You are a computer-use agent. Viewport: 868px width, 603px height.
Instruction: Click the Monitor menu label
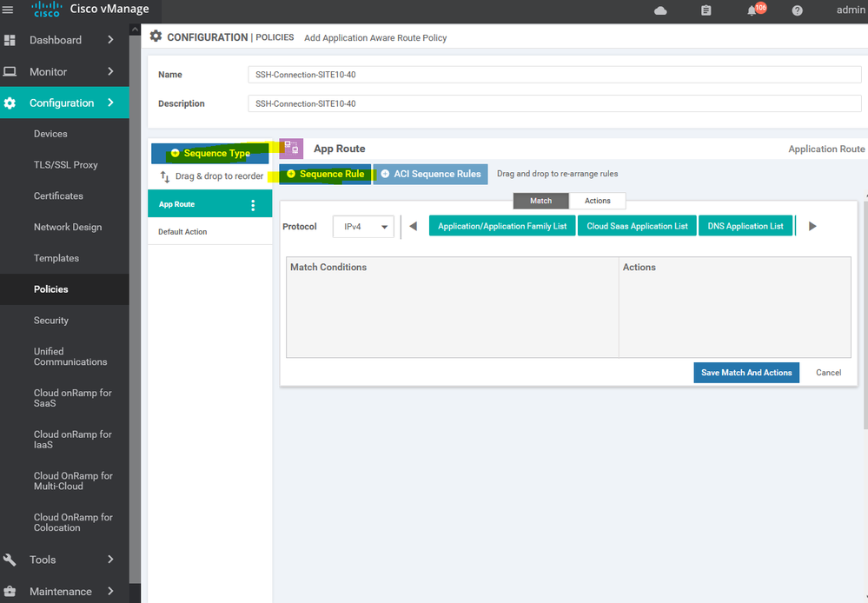(48, 71)
